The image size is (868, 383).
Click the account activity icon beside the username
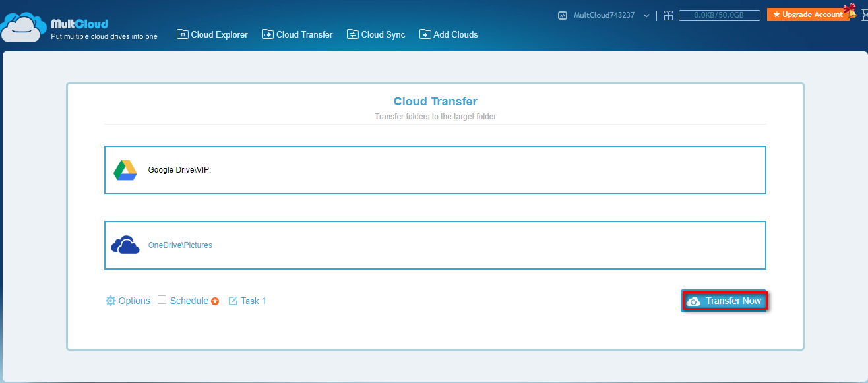563,15
